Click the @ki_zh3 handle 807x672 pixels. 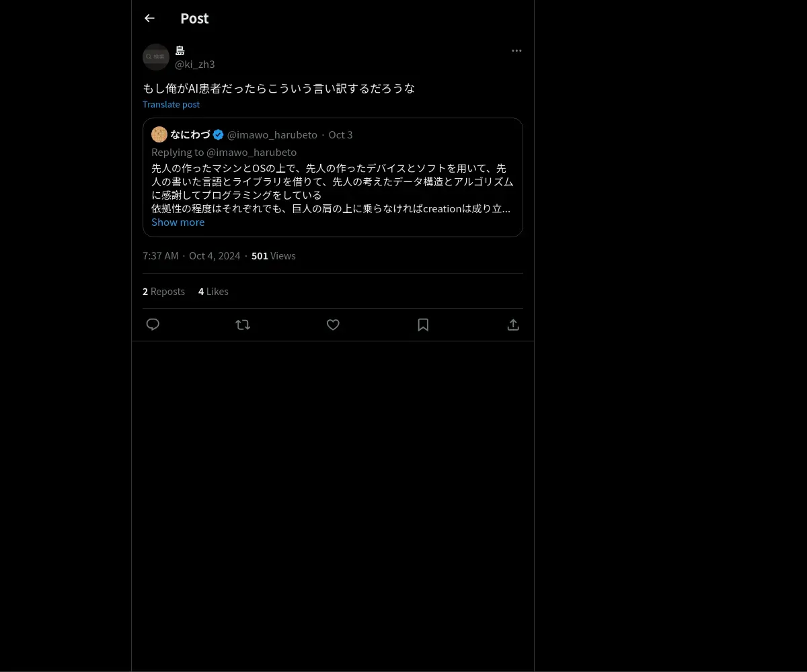point(195,64)
